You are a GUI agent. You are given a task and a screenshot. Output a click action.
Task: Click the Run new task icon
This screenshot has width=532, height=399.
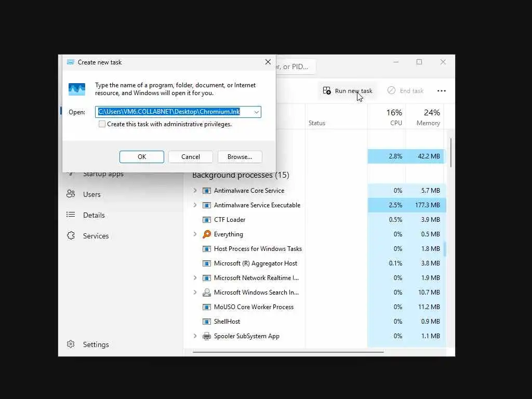click(x=327, y=90)
